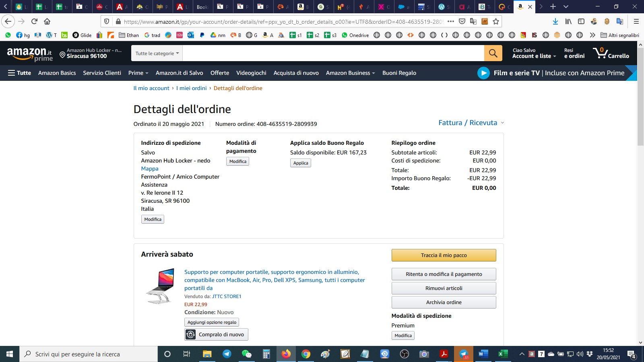Image resolution: width=644 pixels, height=362 pixels.
Task: Open the WhatsApp bookmark
Action: [x=8, y=35]
